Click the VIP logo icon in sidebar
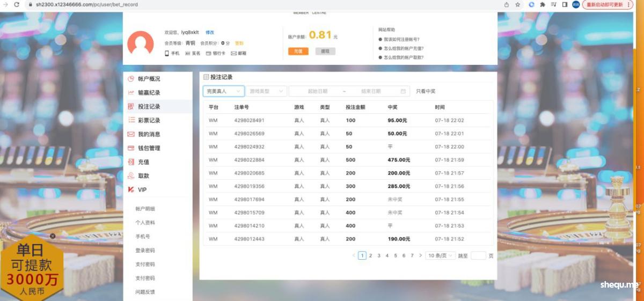Screen dimensions: 644x301 tap(131, 190)
